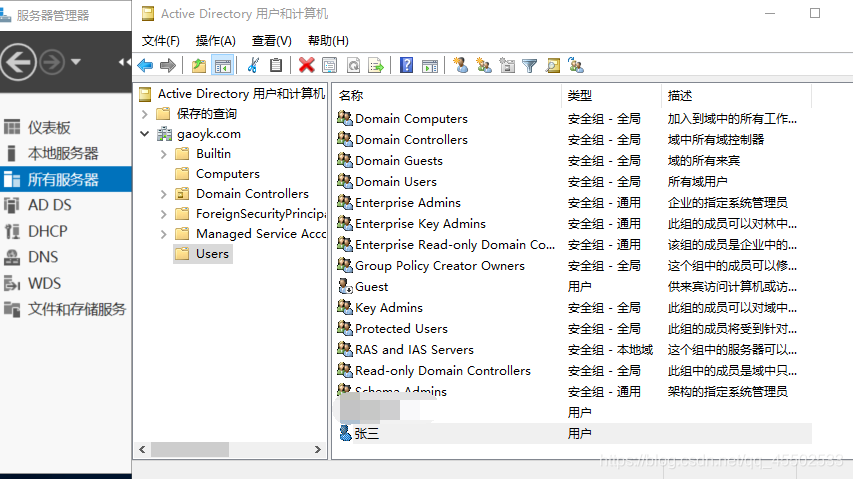Expand the Builtin container chevron
The image size is (853, 479).
[x=164, y=154]
